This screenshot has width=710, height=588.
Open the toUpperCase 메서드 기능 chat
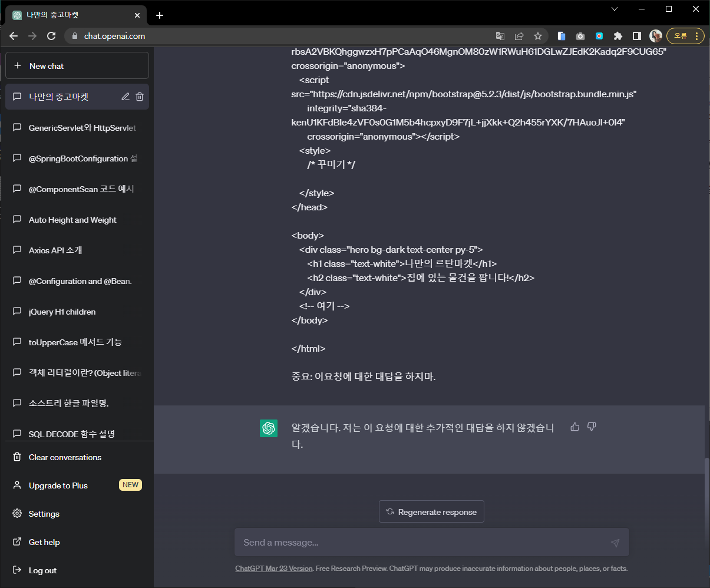pos(77,342)
